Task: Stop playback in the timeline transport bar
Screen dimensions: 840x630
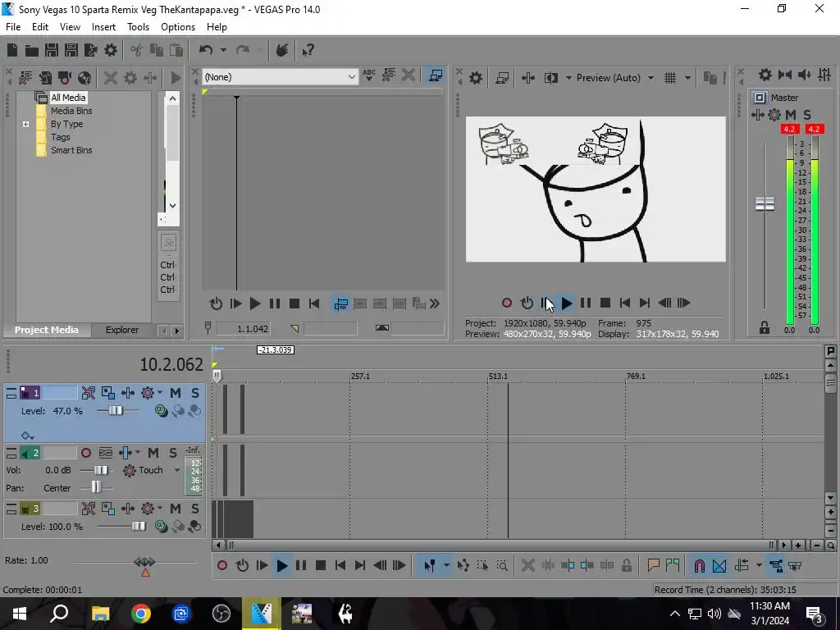Action: (321, 565)
